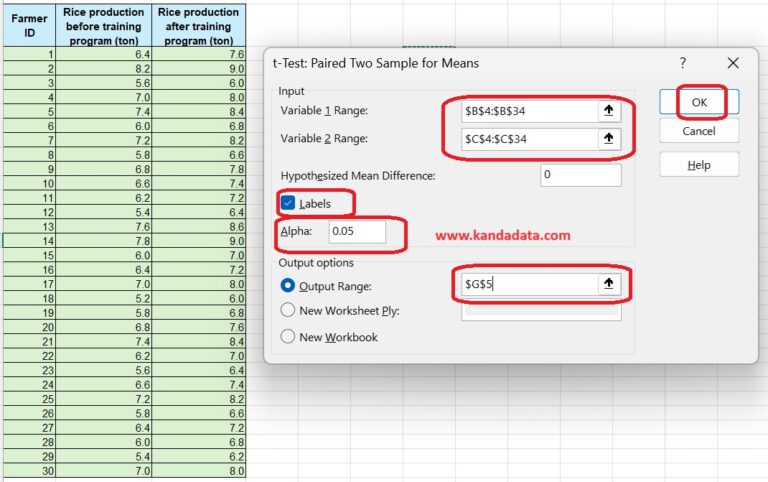Toggle the Labels checkbox
This screenshot has width=768, height=482.
coord(288,203)
